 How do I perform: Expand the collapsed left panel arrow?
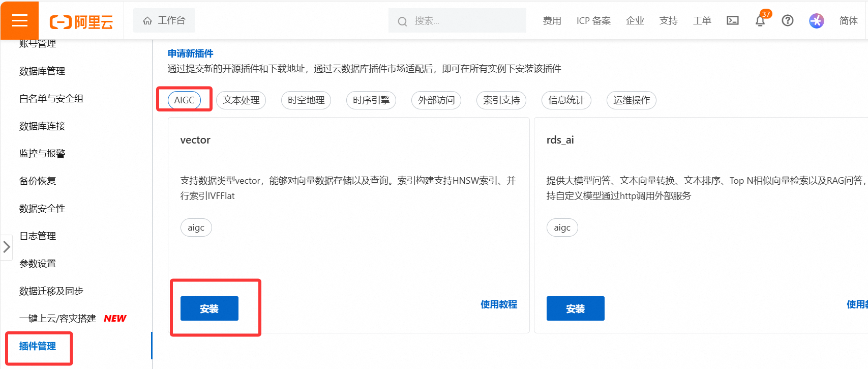pyautogui.click(x=7, y=247)
